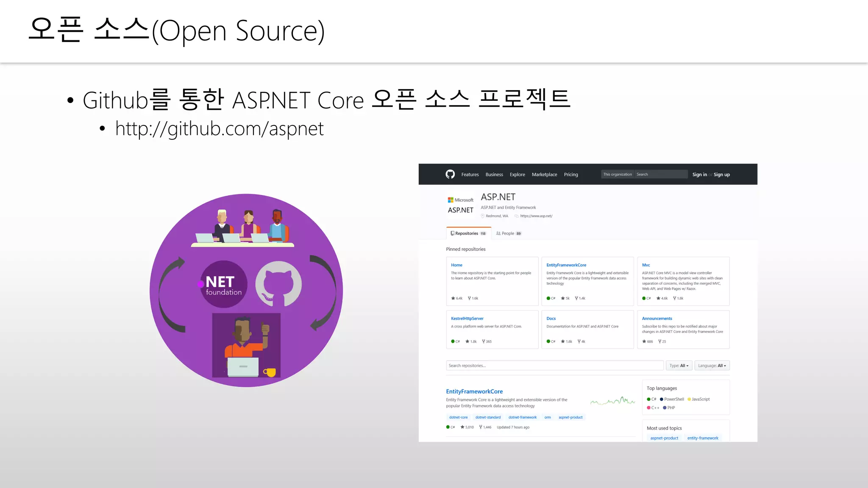868x488 pixels.
Task: Open the pinned Announcements repository
Action: pyautogui.click(x=657, y=319)
